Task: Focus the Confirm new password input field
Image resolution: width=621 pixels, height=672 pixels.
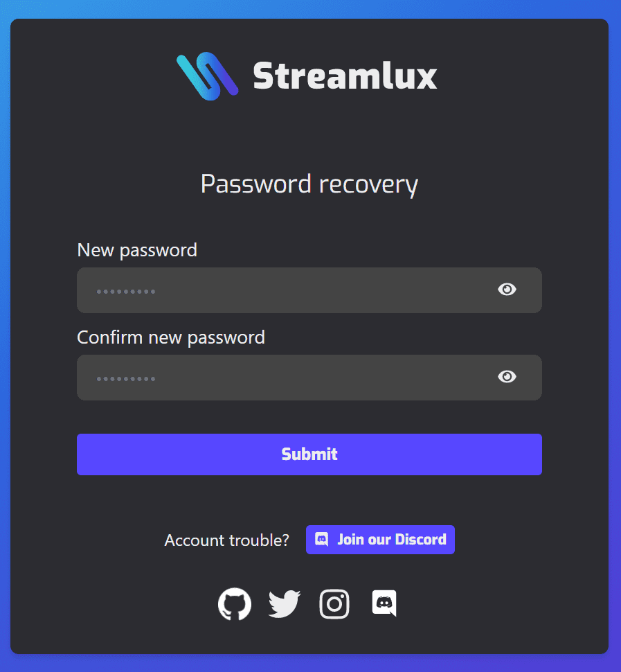Action: (309, 378)
